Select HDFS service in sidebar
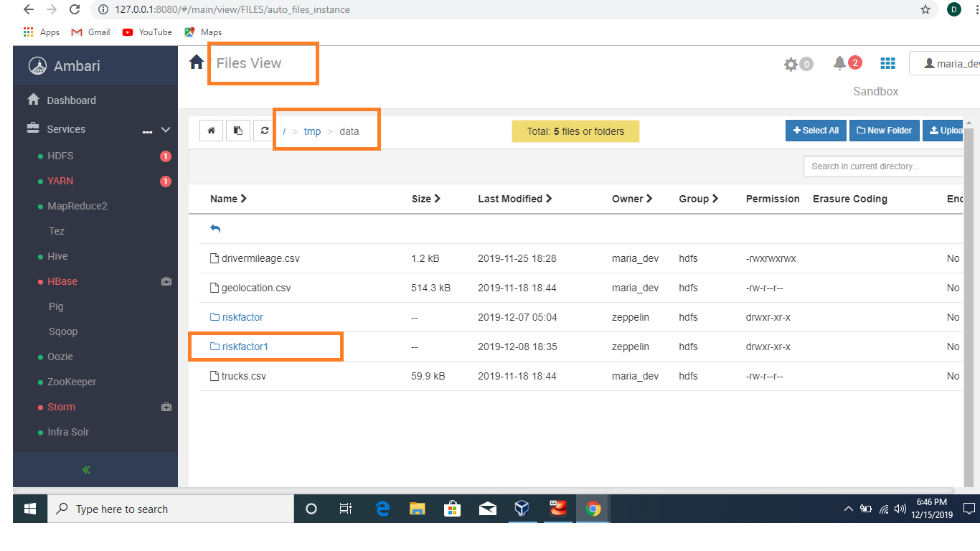Image resolution: width=980 pixels, height=551 pixels. click(x=60, y=156)
